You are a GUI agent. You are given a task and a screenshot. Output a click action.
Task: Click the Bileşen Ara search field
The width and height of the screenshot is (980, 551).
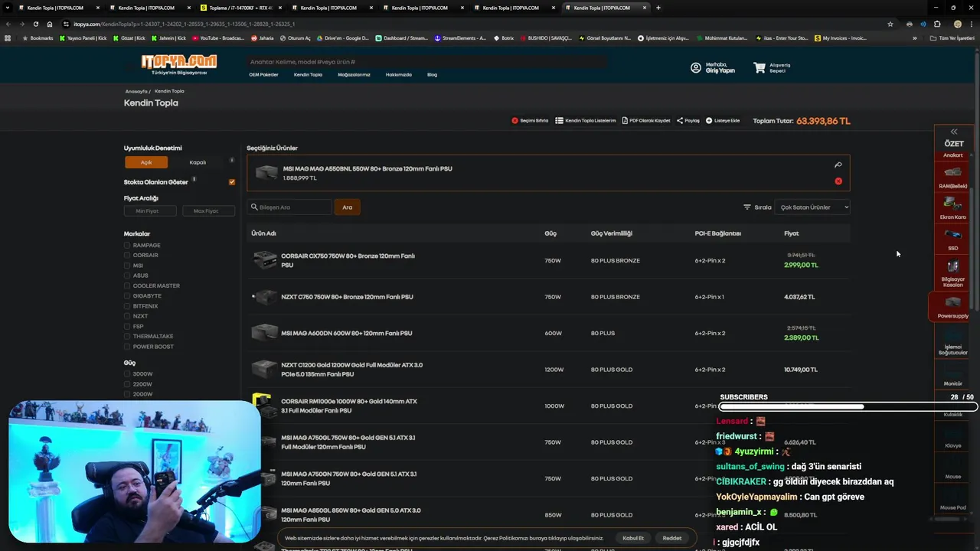289,207
